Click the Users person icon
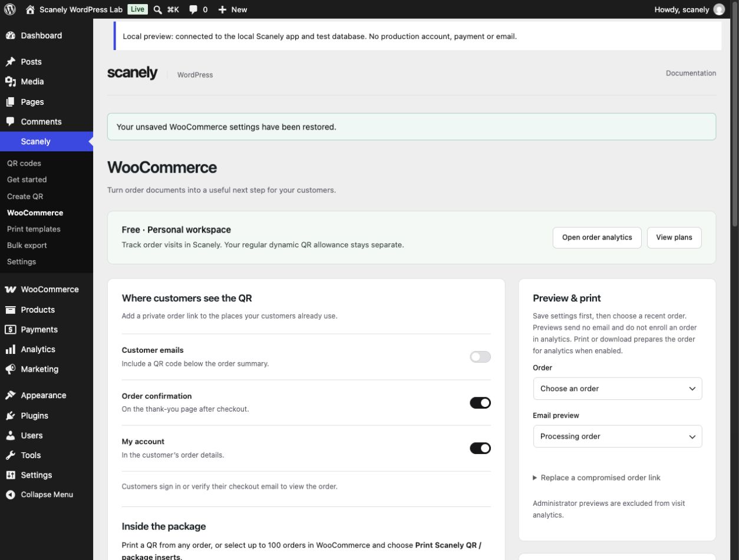Image resolution: width=739 pixels, height=560 pixels. click(x=10, y=435)
